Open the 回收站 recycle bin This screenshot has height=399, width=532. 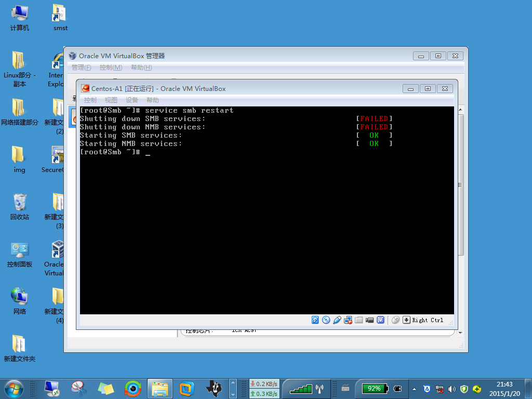pos(20,207)
